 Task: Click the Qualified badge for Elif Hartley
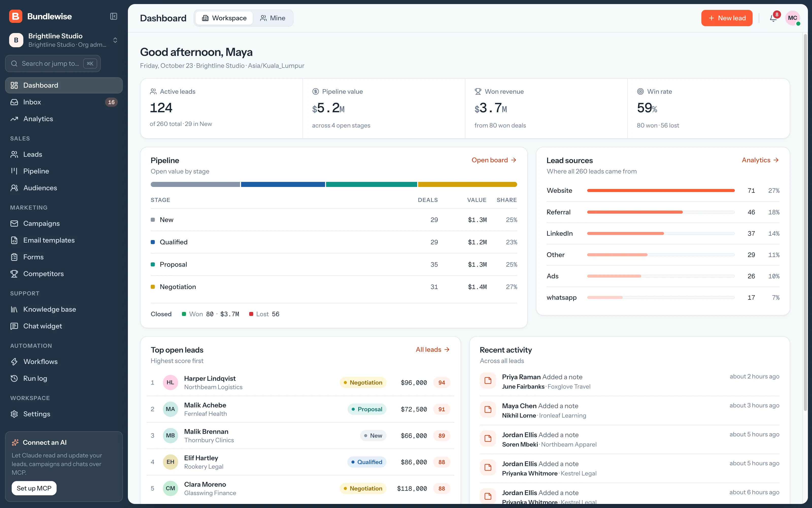coord(367,462)
